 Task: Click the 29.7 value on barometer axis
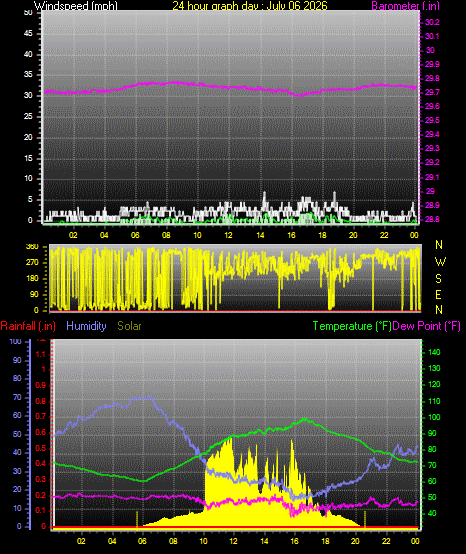tap(432, 92)
